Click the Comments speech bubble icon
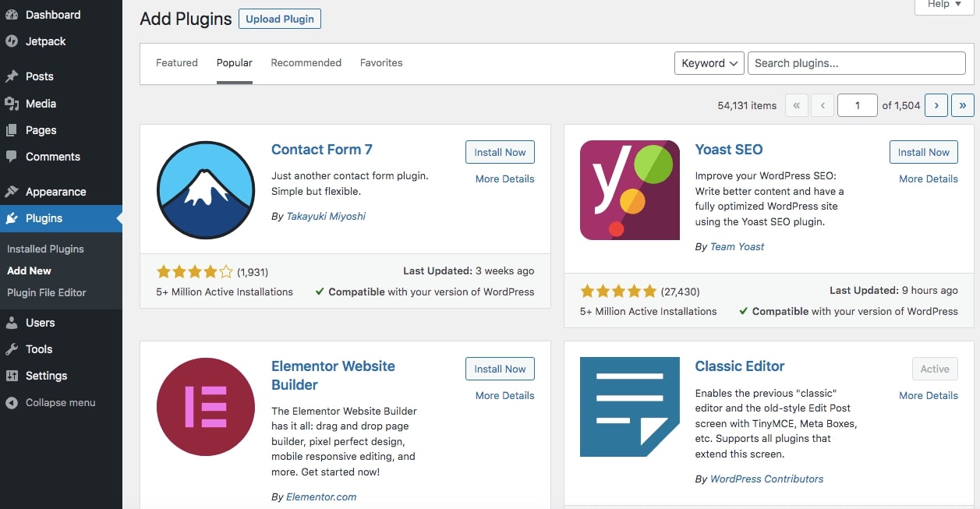Image resolution: width=980 pixels, height=509 pixels. (12, 157)
